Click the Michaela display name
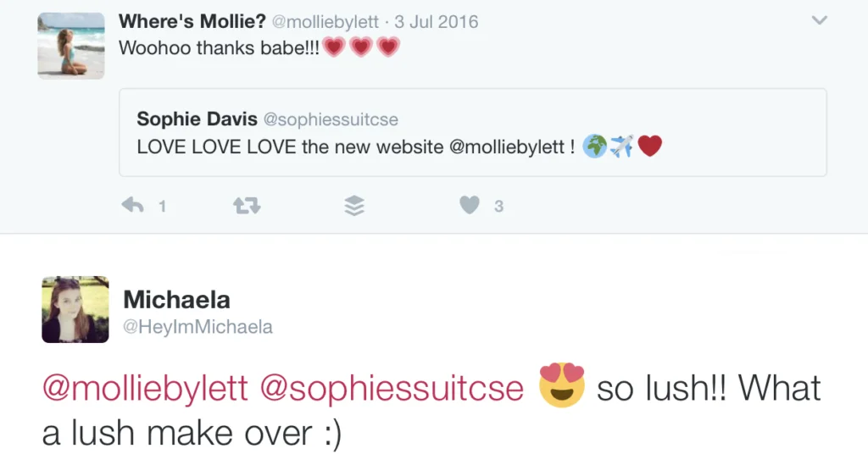Viewport: 868px width, 465px height. tap(176, 299)
